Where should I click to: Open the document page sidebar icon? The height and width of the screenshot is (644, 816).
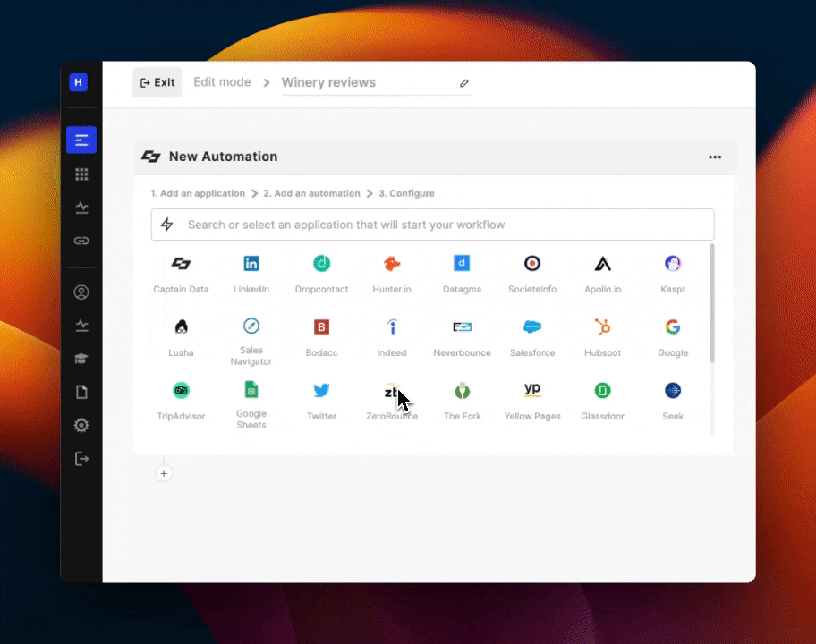pyautogui.click(x=81, y=392)
